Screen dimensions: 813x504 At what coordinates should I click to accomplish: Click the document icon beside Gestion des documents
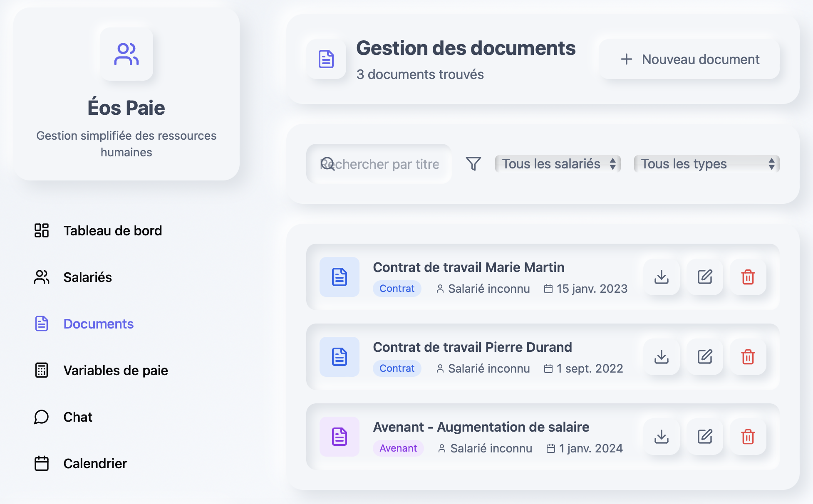326,59
